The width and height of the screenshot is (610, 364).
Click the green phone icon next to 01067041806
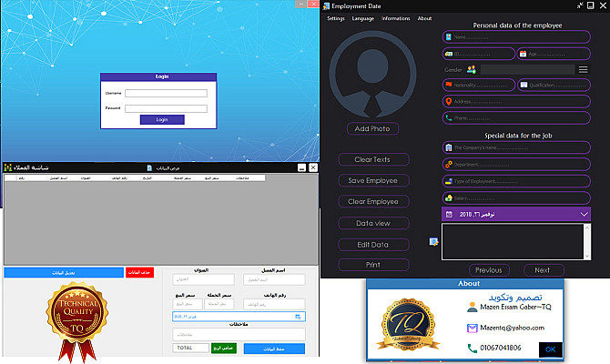click(x=472, y=348)
